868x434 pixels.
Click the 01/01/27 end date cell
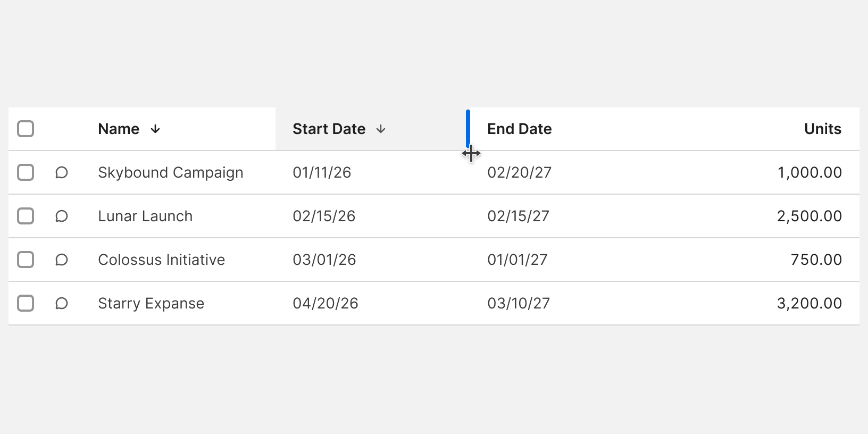pos(517,260)
